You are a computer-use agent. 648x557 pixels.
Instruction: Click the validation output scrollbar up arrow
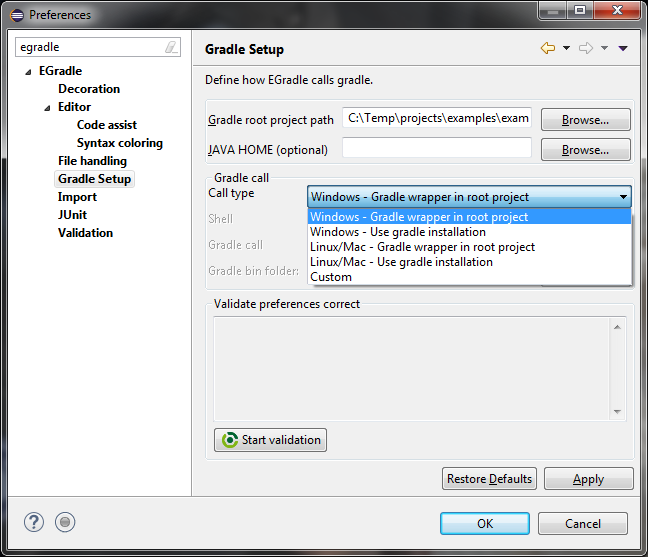(617, 327)
